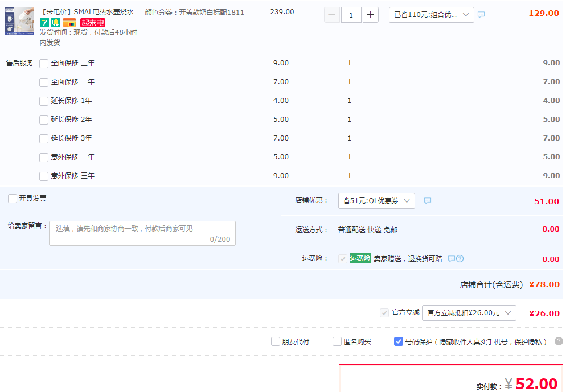570x392 pixels.
Task: Click the -51.00 store discount amount
Action: pos(544,201)
